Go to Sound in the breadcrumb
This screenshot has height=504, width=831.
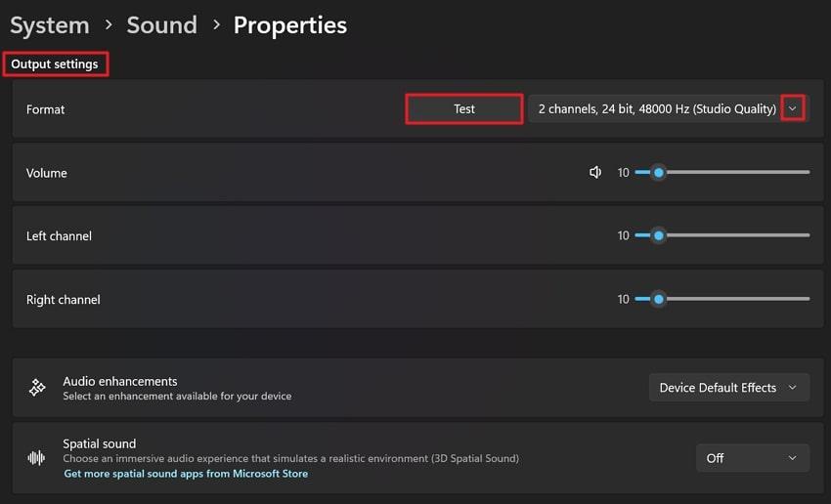pos(161,25)
